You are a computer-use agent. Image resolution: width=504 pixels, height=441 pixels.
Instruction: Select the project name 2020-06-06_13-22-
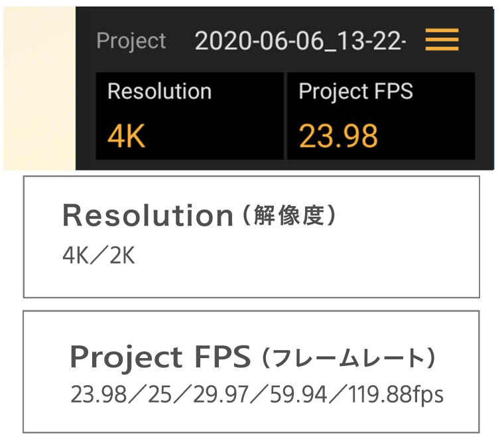(x=300, y=41)
